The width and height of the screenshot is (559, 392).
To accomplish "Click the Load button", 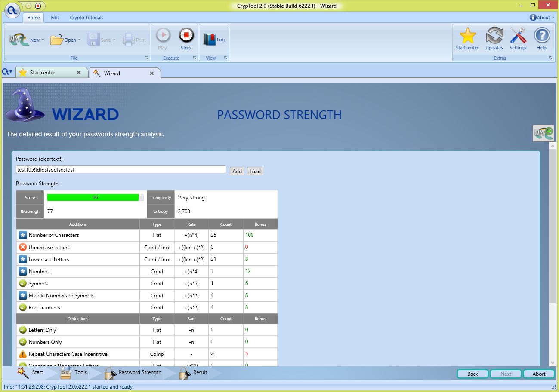I will (x=255, y=171).
